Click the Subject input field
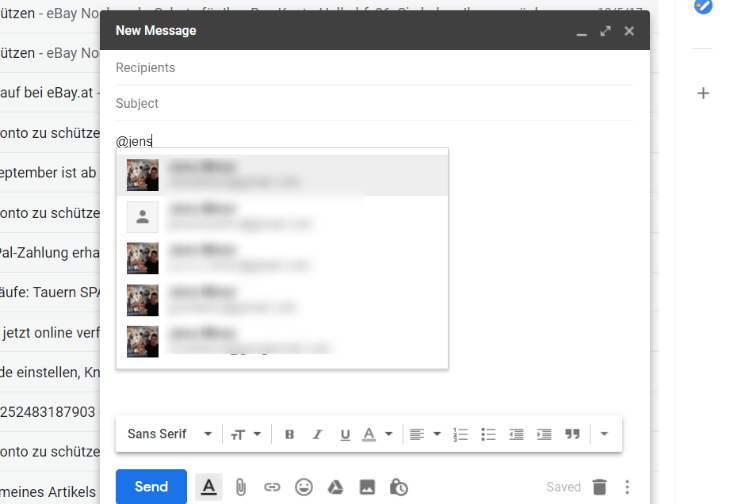 click(374, 103)
